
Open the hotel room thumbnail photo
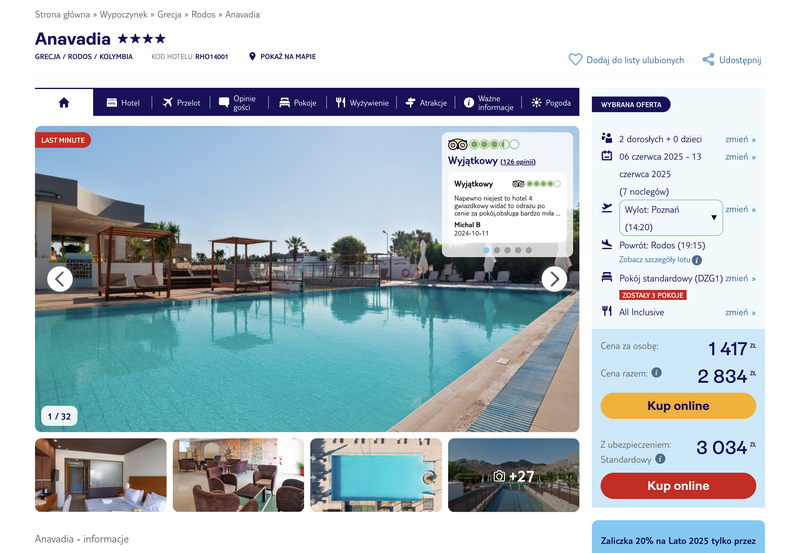pyautogui.click(x=101, y=475)
